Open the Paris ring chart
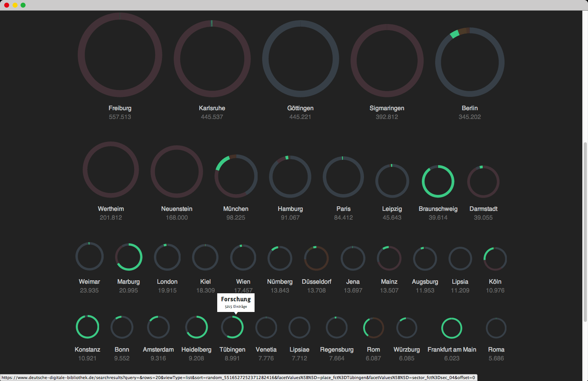Screen dimensions: 588x381 (x=343, y=177)
